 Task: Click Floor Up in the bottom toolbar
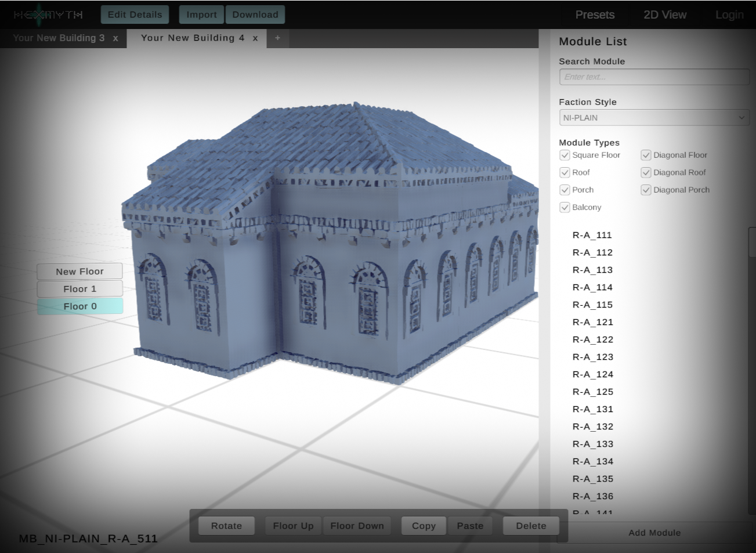[x=293, y=526]
